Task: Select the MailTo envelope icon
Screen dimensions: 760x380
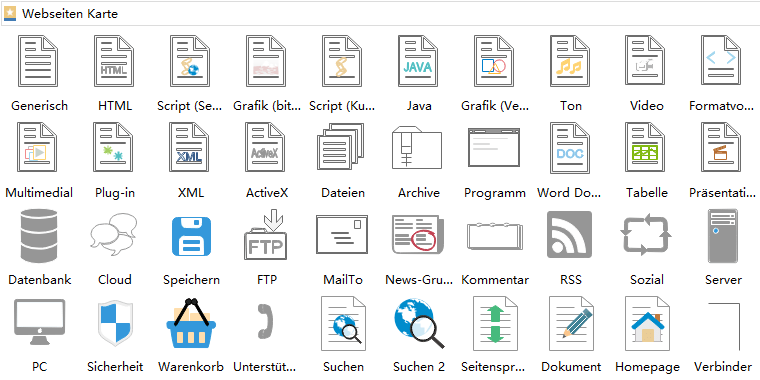Action: point(341,235)
